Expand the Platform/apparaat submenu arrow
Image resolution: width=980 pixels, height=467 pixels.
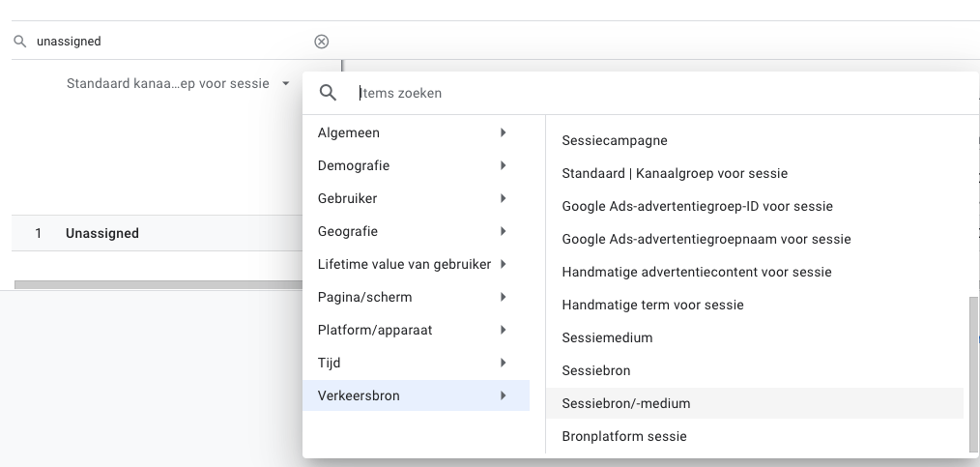tap(504, 330)
